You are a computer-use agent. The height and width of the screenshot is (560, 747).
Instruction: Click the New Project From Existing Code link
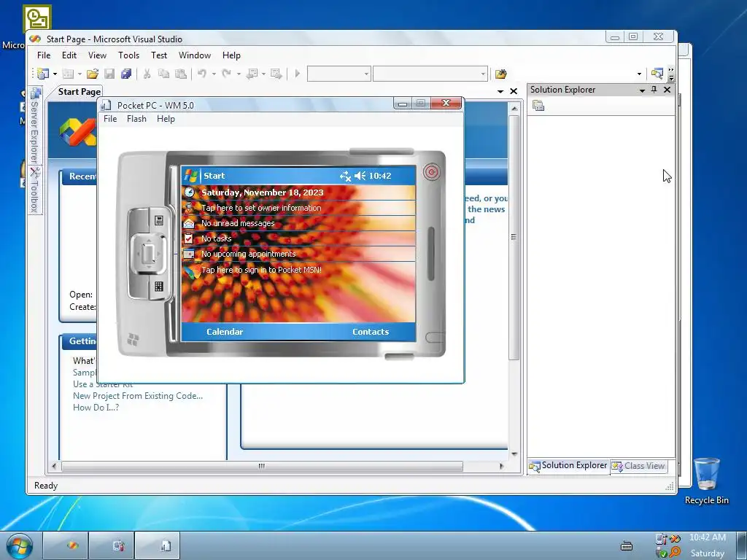pyautogui.click(x=138, y=396)
